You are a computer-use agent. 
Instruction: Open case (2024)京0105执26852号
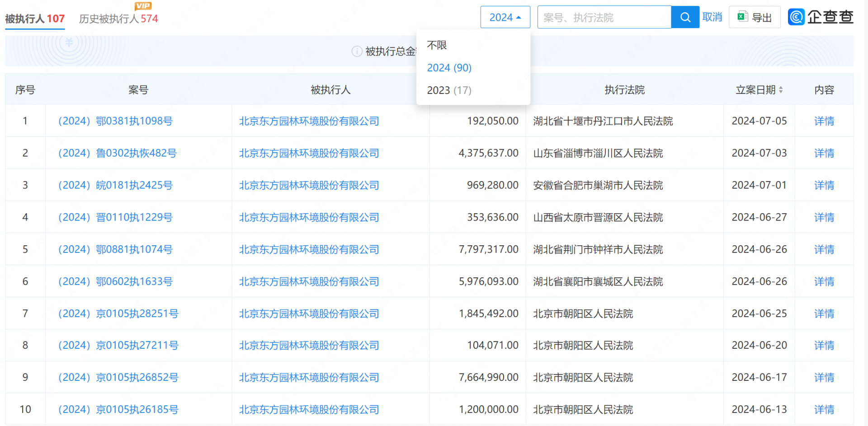[x=118, y=377]
